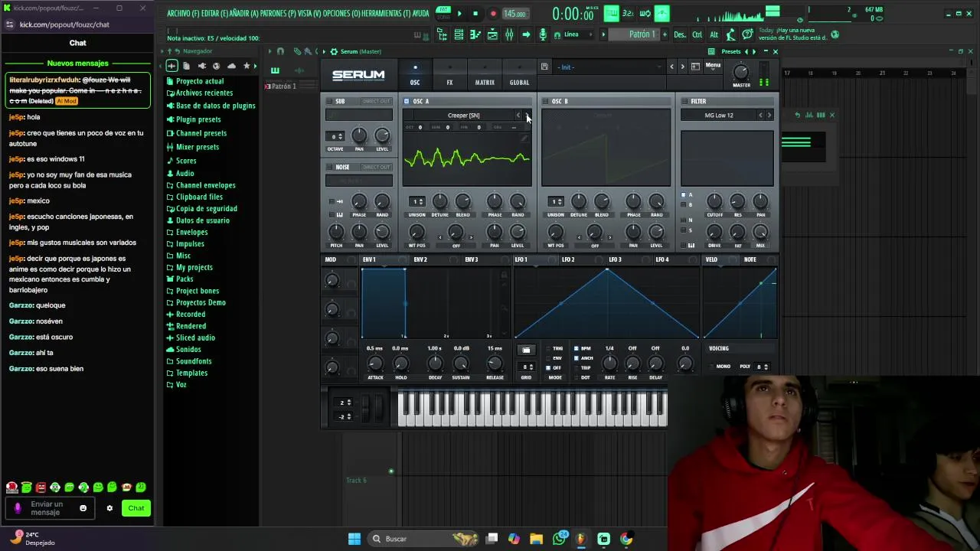The width and height of the screenshot is (980, 551).
Task: Save the Serum preset with the disk icon
Action: tap(544, 67)
